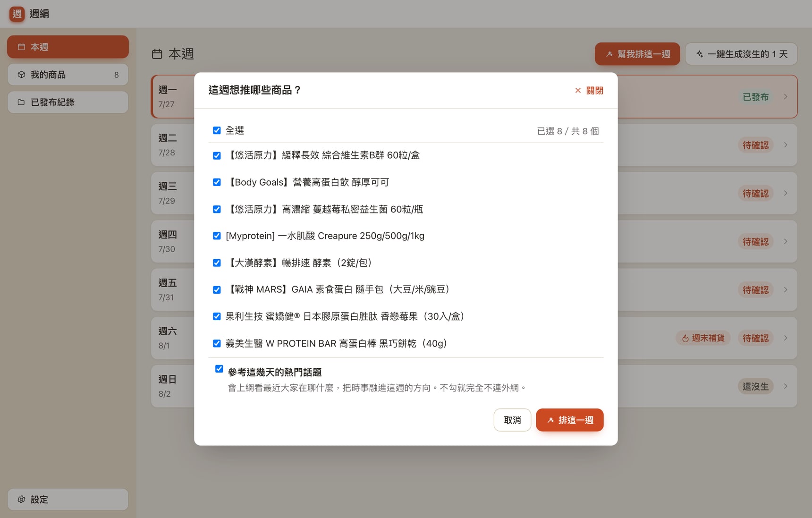Uncheck [Myprotein] 一水肌酸 Creapure checkbox
This screenshot has width=812, height=518.
click(x=217, y=236)
